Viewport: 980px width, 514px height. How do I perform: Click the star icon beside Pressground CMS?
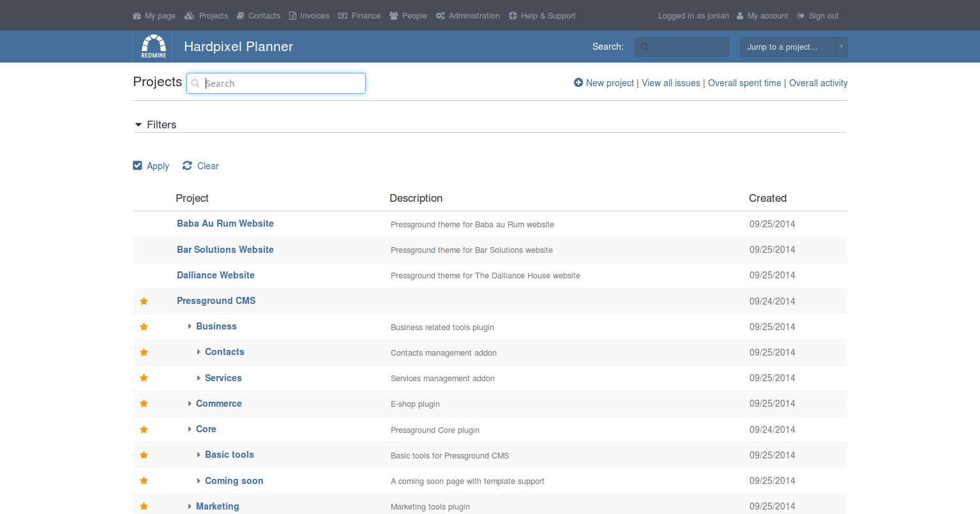(x=144, y=301)
